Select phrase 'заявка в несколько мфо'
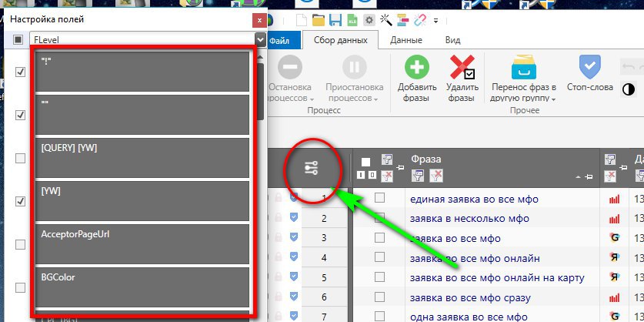The image size is (644, 322). [x=469, y=219]
